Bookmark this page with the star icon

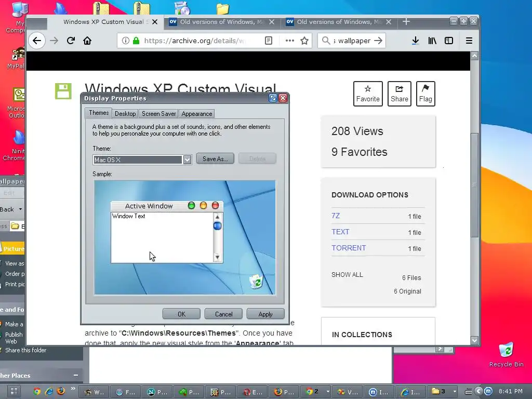304,41
